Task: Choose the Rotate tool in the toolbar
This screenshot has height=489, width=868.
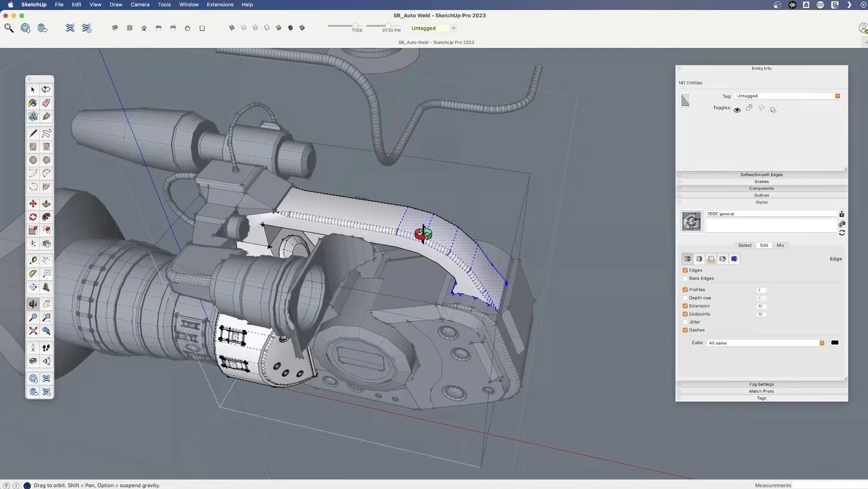Action: pyautogui.click(x=33, y=217)
